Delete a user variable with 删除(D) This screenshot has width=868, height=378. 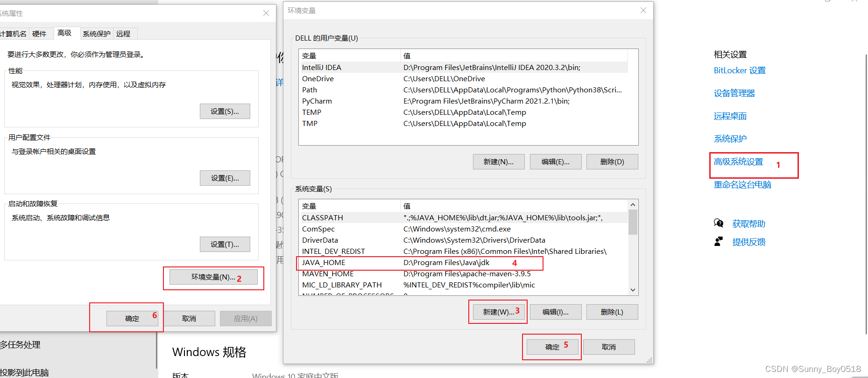(612, 161)
